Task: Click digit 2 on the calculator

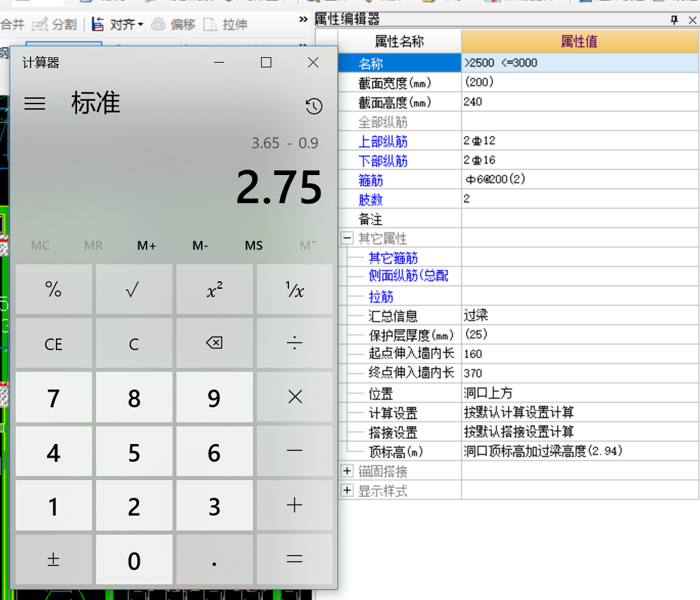Action: [x=134, y=505]
